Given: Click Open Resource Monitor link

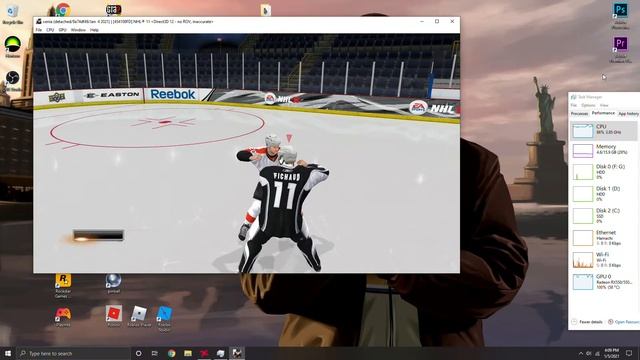Looking at the screenshot, I should [624, 322].
